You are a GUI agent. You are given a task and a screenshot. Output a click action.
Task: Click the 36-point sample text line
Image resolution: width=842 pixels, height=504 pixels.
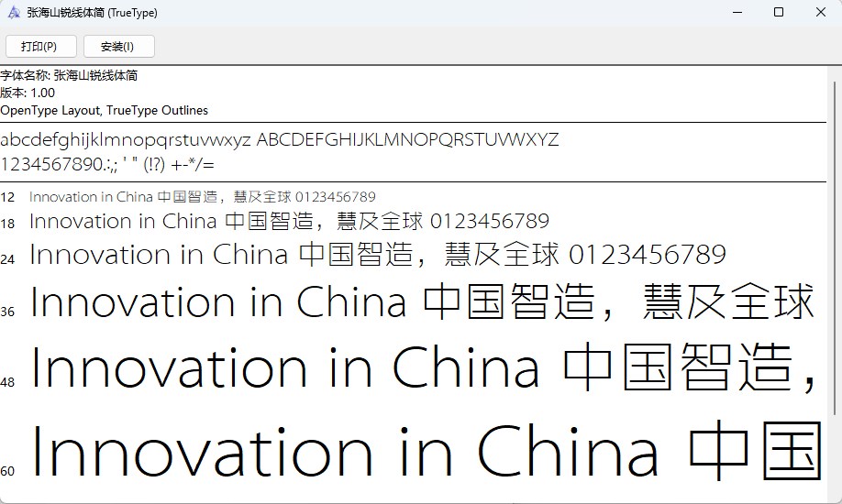tap(422, 302)
